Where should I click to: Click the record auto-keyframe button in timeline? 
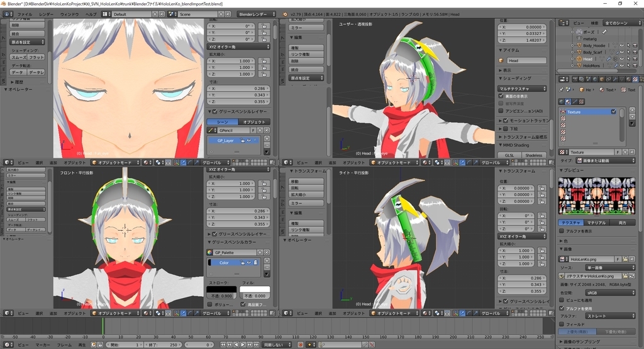click(x=300, y=345)
